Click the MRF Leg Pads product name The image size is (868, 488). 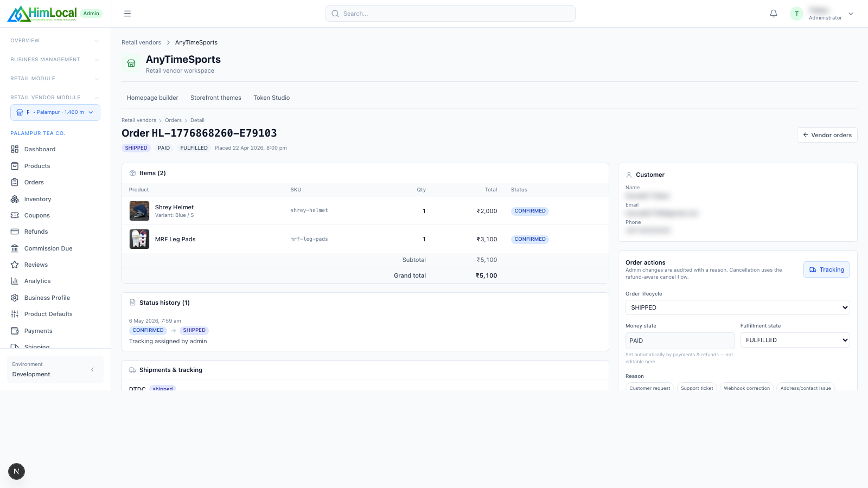coord(175,239)
